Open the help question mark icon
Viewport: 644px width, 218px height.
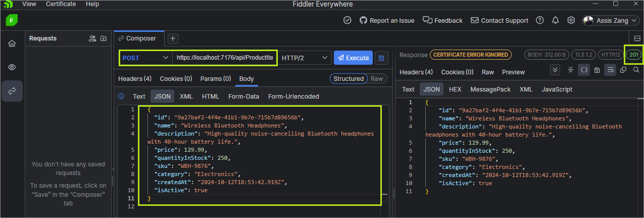tap(540, 21)
